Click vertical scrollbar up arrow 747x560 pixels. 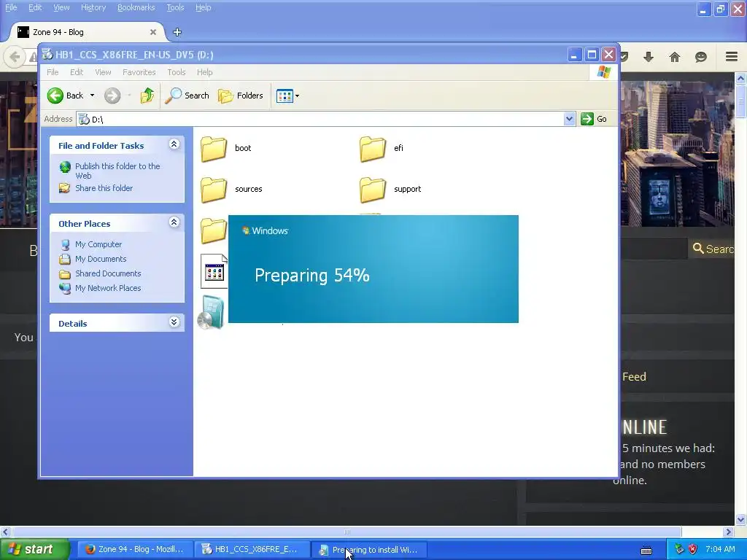[741, 78]
